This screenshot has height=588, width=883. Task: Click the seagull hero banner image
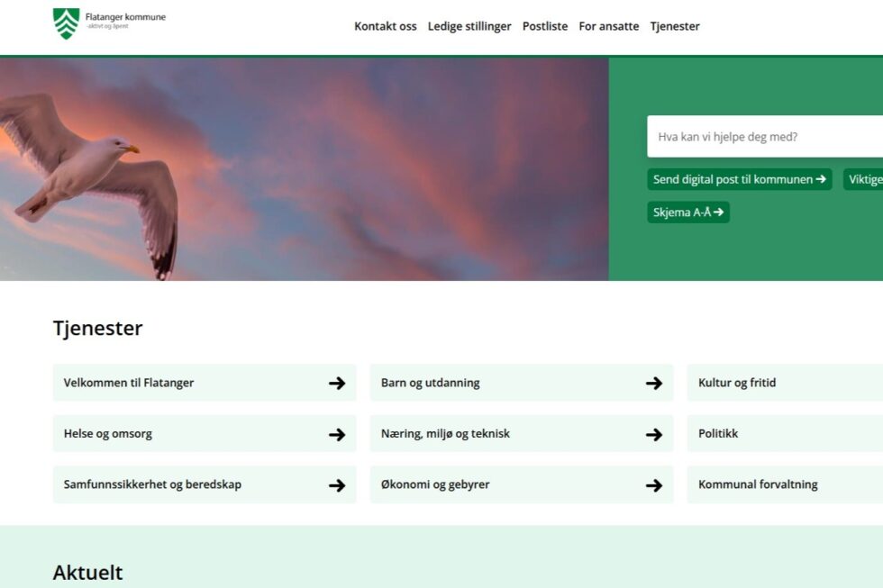304,169
